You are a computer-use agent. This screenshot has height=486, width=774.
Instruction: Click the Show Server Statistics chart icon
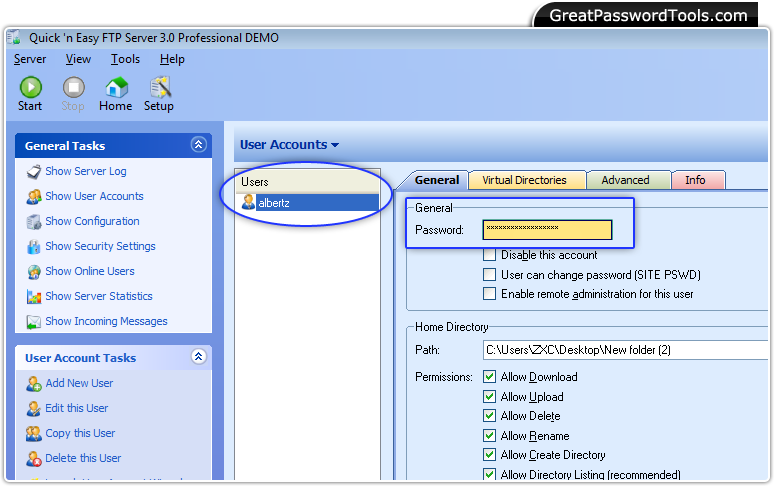coord(34,297)
